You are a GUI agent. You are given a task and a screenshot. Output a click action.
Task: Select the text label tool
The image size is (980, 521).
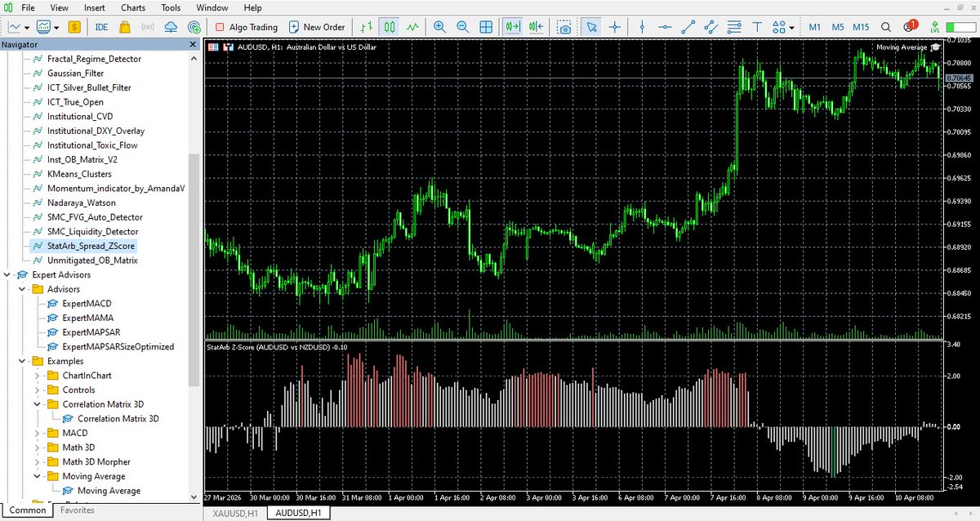(756, 27)
